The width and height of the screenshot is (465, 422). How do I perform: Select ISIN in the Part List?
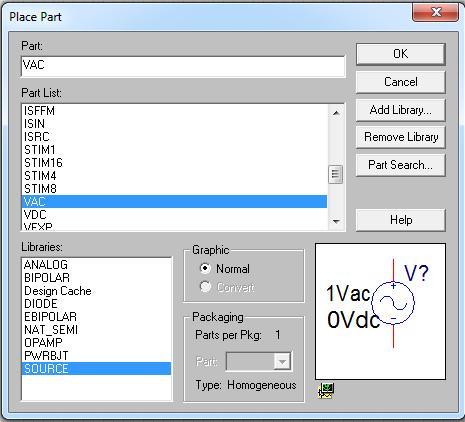[174, 124]
